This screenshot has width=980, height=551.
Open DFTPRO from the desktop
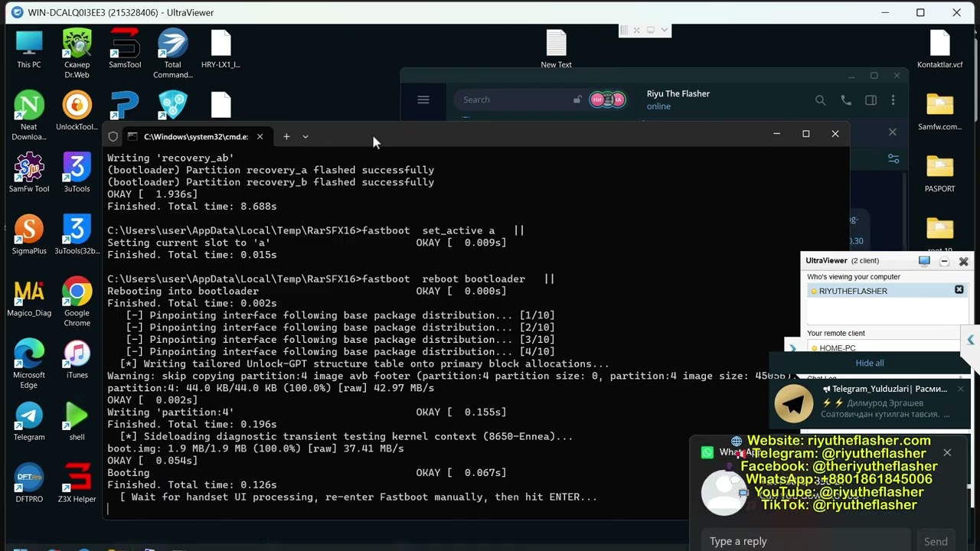pyautogui.click(x=29, y=483)
